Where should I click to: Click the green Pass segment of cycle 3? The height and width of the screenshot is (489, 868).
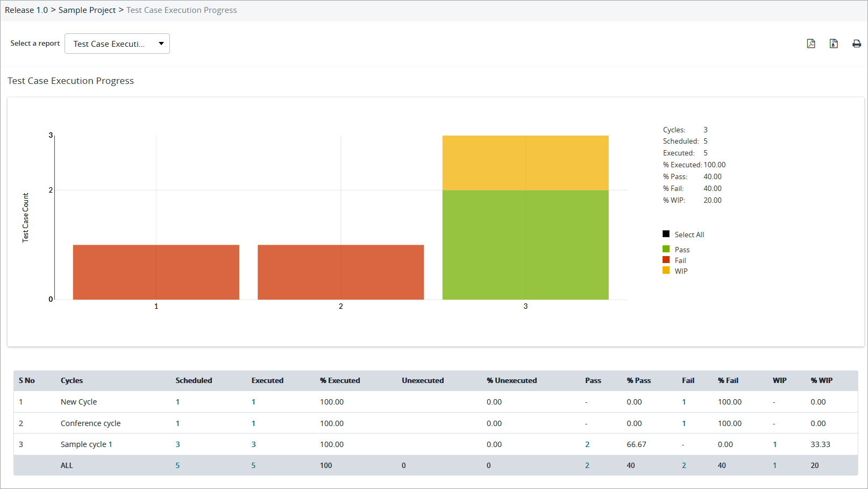[525, 245]
